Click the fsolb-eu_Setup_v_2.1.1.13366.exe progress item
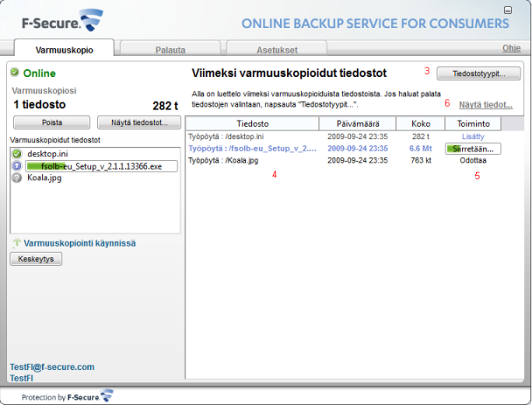 pos(101,166)
